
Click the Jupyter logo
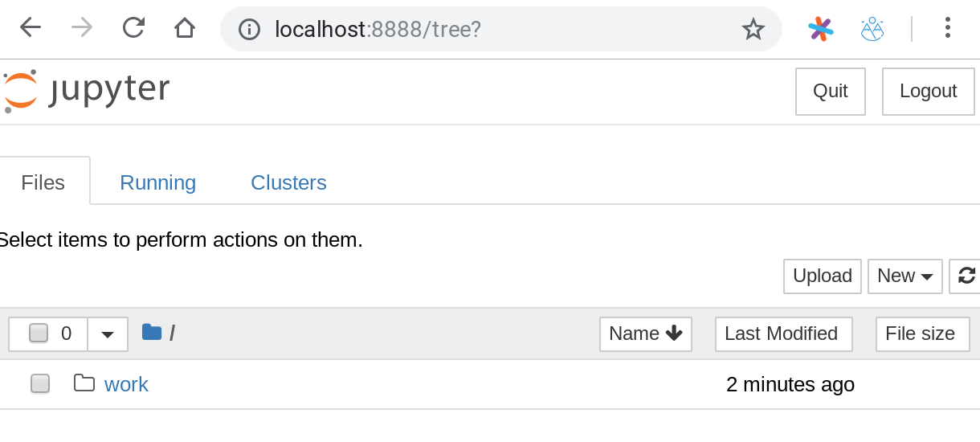(87, 90)
